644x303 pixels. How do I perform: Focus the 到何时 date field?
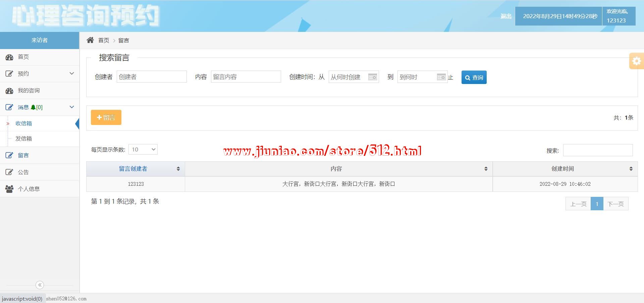point(422,77)
